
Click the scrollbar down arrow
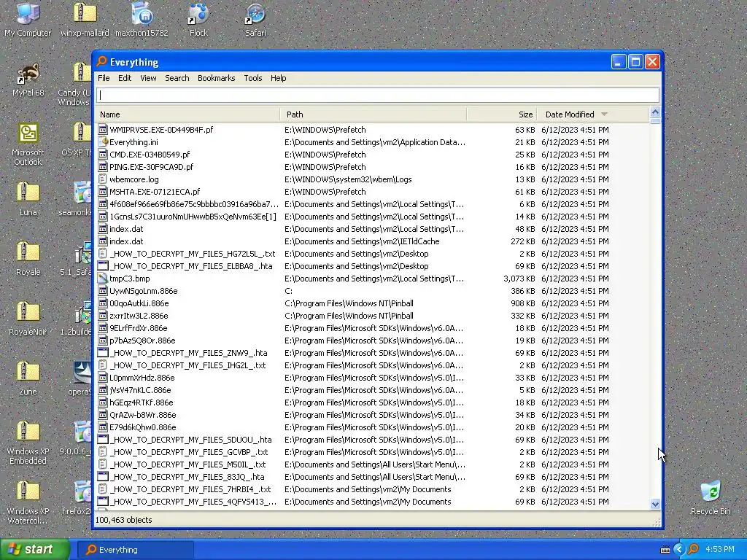(x=655, y=504)
